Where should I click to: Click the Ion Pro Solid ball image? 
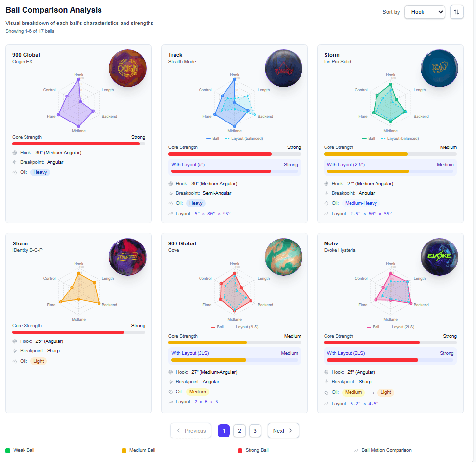439,68
